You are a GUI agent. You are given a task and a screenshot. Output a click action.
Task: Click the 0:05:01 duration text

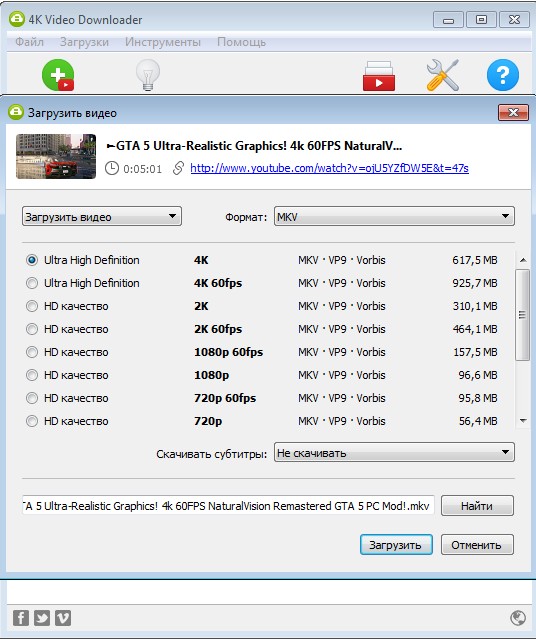click(143, 169)
